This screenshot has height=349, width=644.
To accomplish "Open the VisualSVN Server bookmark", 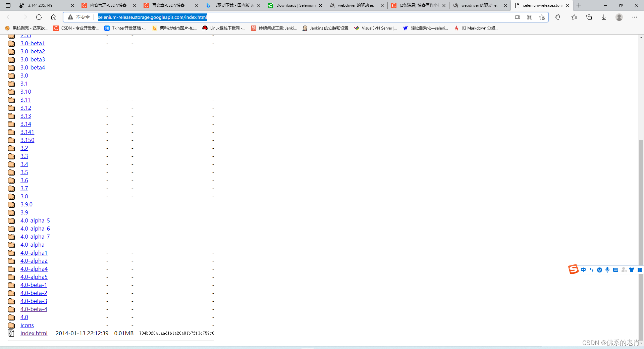I will click(x=376, y=28).
